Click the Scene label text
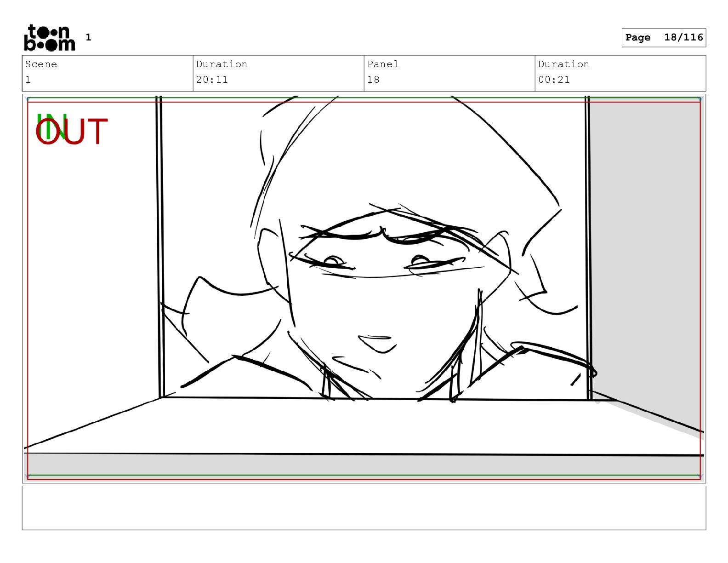 point(41,64)
